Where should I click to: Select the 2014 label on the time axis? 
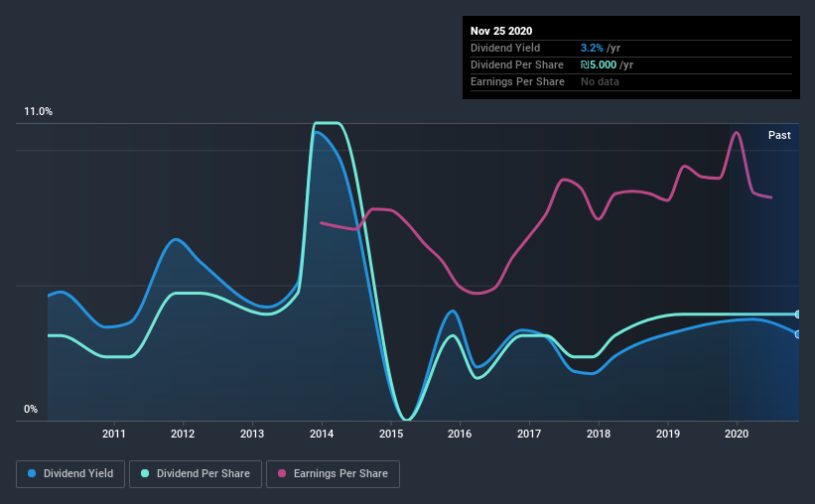[322, 434]
